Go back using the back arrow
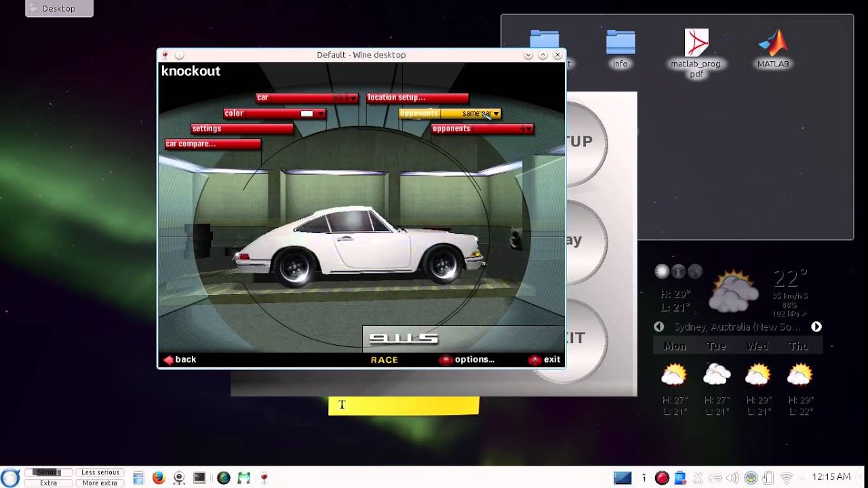The width and height of the screenshot is (868, 488). coord(180,360)
